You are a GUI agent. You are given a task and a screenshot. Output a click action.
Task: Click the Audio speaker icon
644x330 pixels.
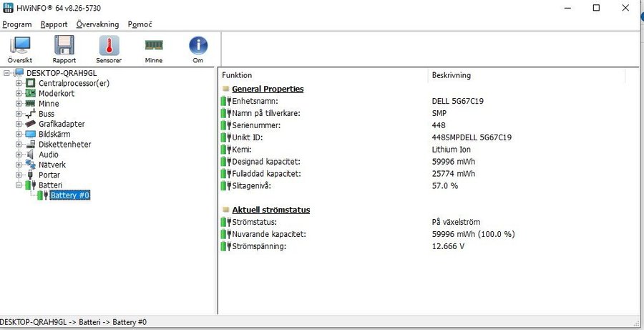click(x=30, y=155)
